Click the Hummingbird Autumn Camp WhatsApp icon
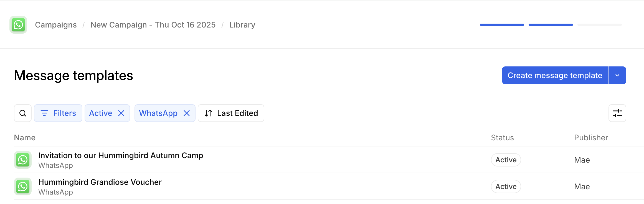Image resolution: width=644 pixels, height=204 pixels. click(x=23, y=160)
